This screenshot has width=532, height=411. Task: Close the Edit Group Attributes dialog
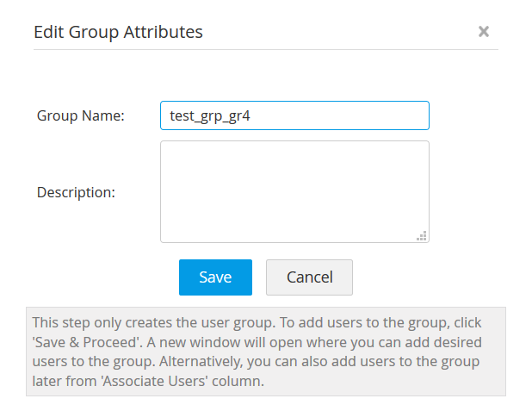pyautogui.click(x=484, y=32)
